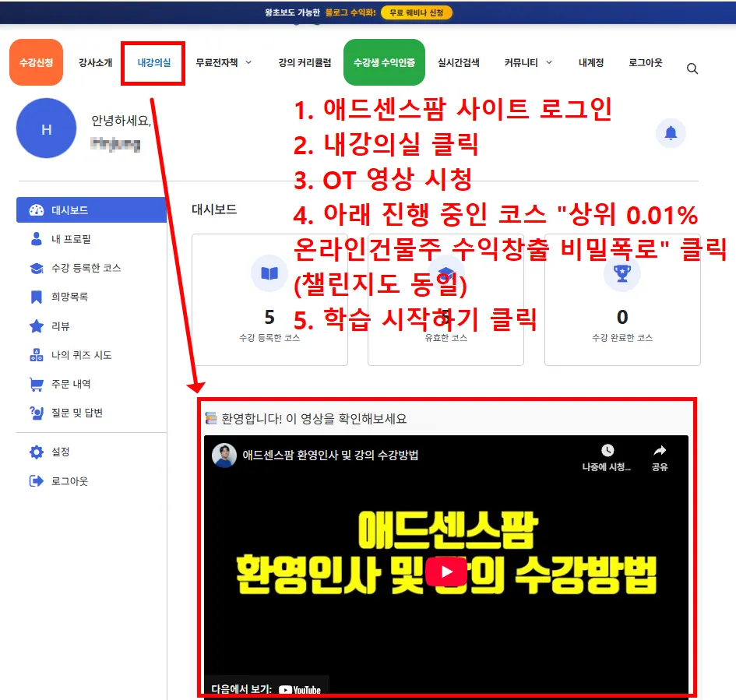Click the 다음에서 보기 text in video

[241, 689]
